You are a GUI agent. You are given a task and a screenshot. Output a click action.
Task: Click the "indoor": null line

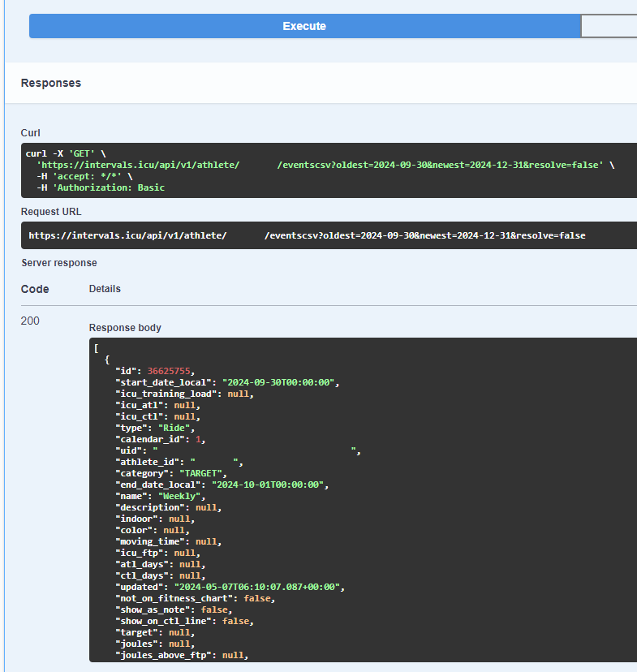point(155,519)
